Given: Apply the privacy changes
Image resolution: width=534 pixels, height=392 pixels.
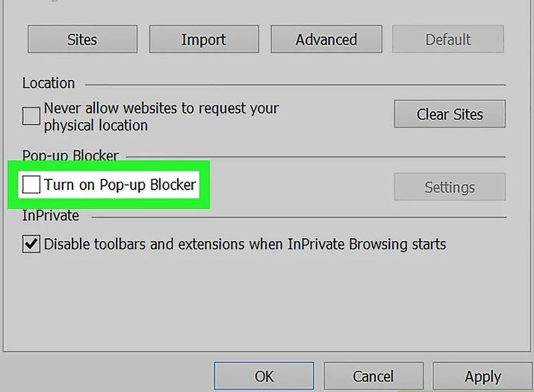Looking at the screenshot, I should tap(482, 376).
